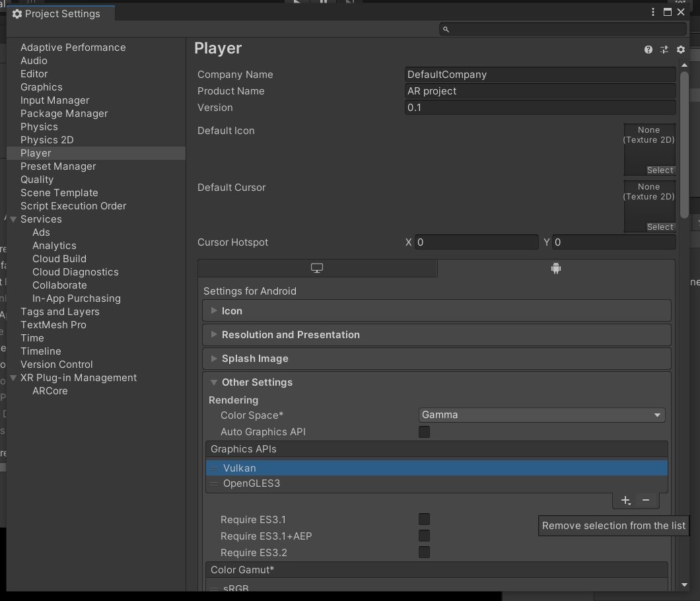Open Package Manager settings
This screenshot has width=700, height=601.
tap(64, 114)
